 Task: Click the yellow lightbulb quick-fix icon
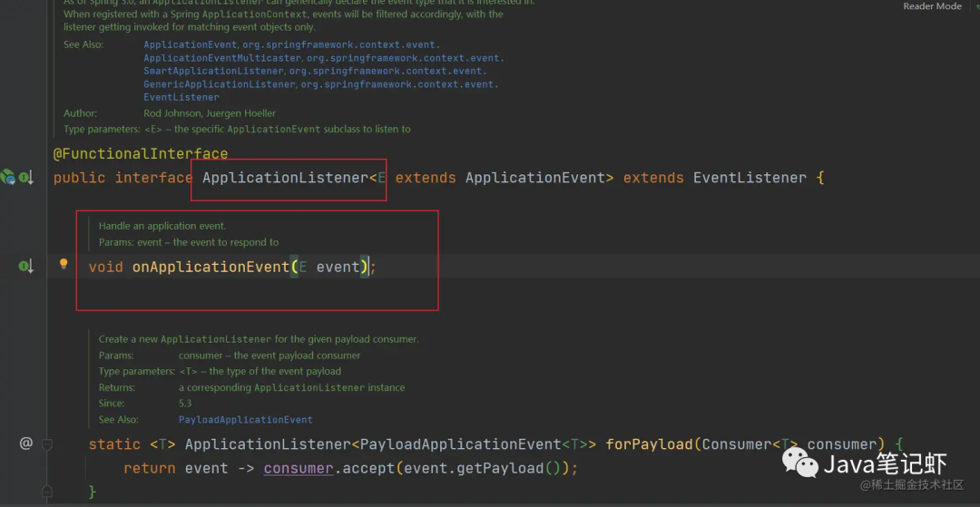pyautogui.click(x=64, y=265)
